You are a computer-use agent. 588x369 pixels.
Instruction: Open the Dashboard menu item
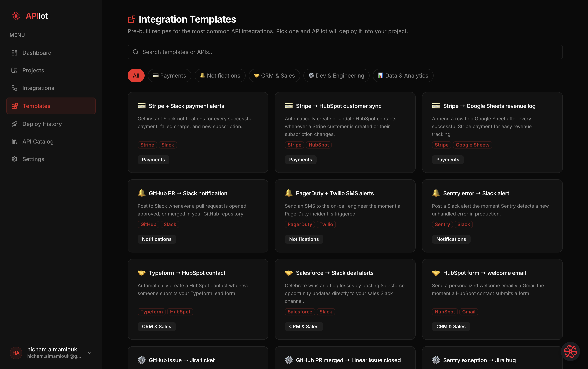[x=51, y=53]
